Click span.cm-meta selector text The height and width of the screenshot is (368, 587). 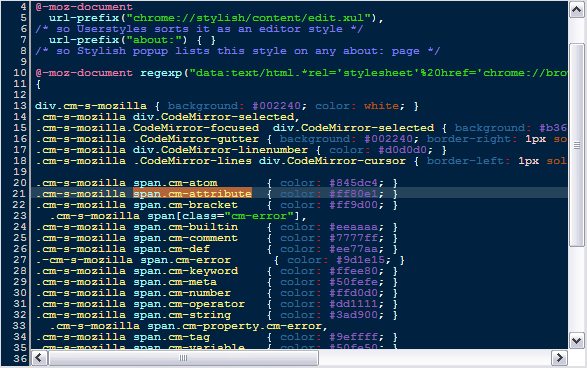click(x=175, y=282)
